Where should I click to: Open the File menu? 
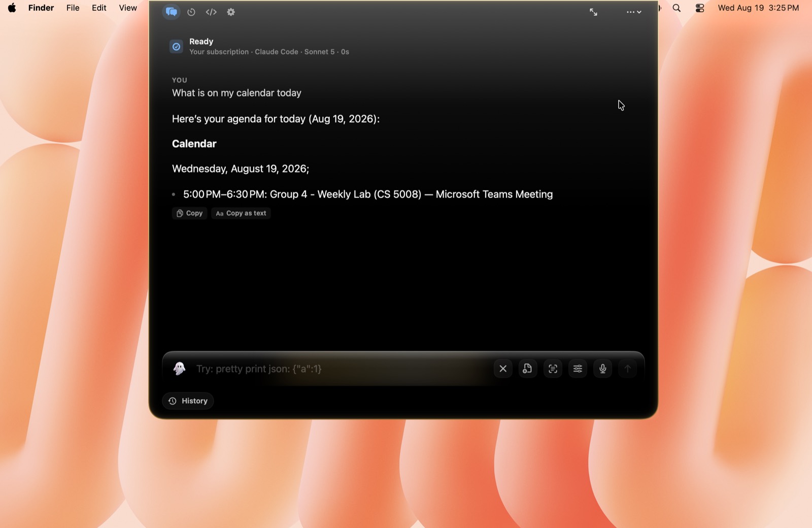tap(73, 8)
